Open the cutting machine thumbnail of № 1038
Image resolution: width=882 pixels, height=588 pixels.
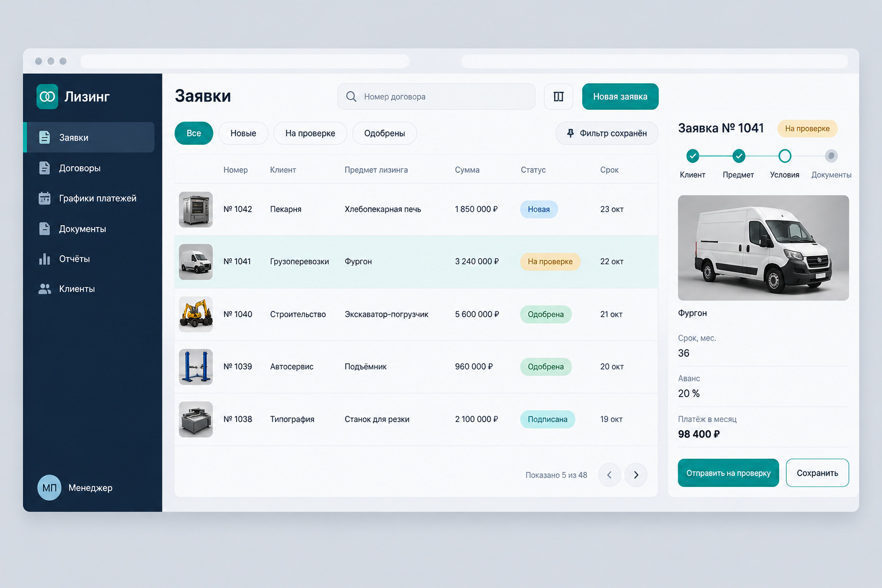196,419
